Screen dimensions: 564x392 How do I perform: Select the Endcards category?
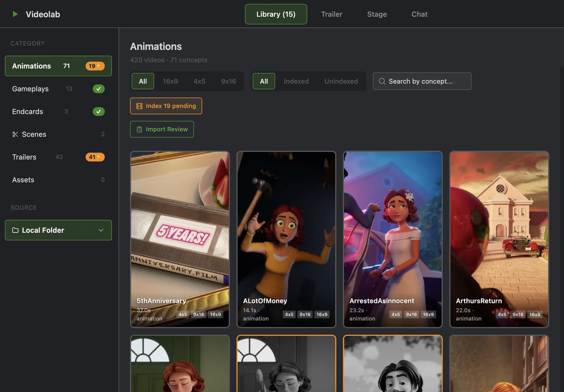(x=58, y=112)
